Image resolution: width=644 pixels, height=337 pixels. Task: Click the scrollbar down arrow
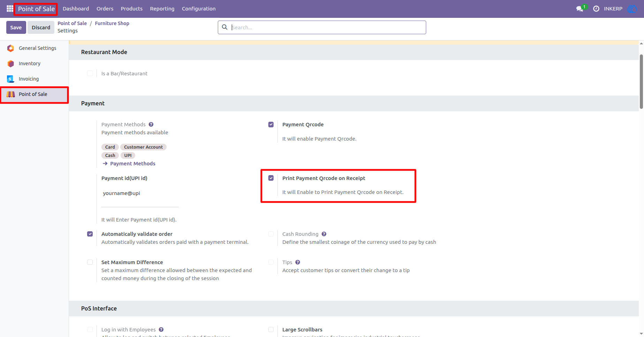coord(641,334)
